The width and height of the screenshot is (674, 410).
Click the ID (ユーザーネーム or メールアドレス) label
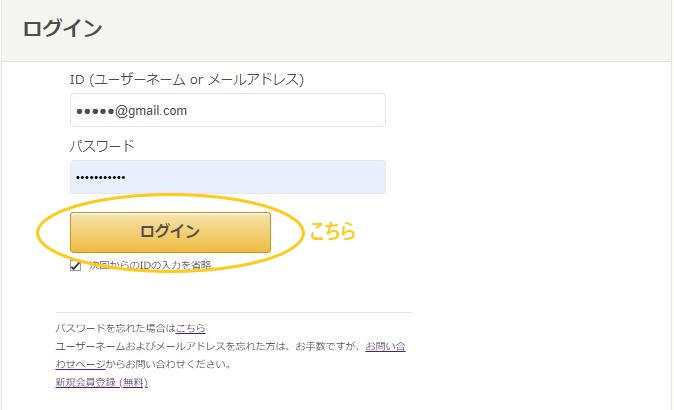pos(186,78)
